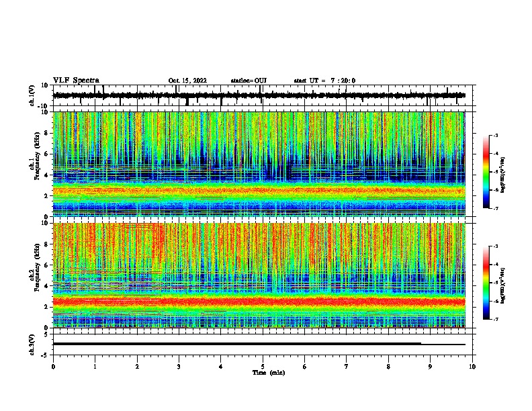The image size is (532, 411).
Task: Click the time axis tick label "1"
Action: (95, 367)
